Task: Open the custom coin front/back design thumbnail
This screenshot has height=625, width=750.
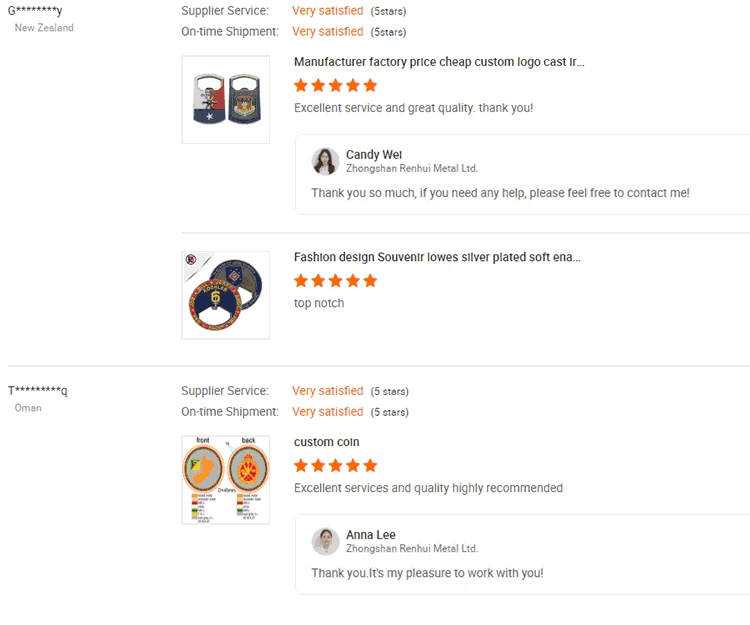Action: tap(225, 479)
